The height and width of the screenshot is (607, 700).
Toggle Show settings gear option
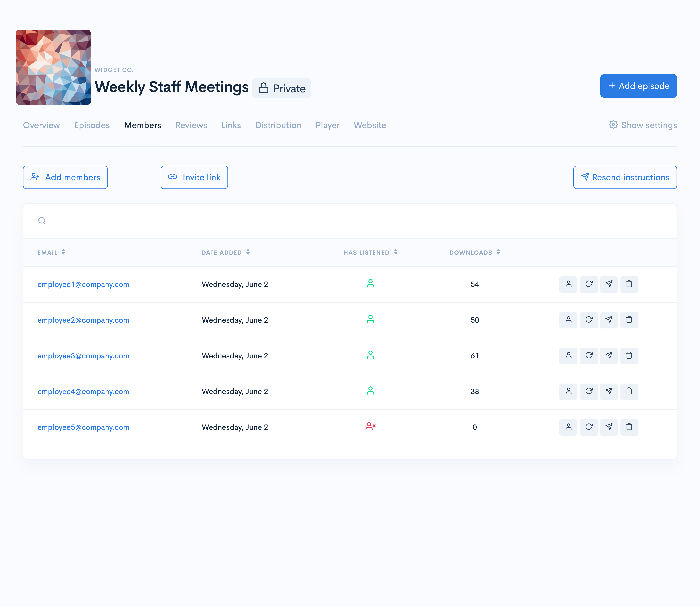pyautogui.click(x=643, y=125)
